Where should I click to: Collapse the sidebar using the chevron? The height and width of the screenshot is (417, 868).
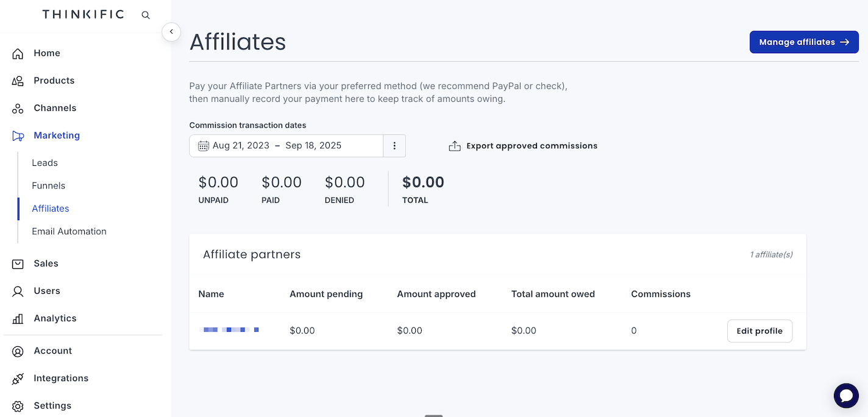(171, 32)
